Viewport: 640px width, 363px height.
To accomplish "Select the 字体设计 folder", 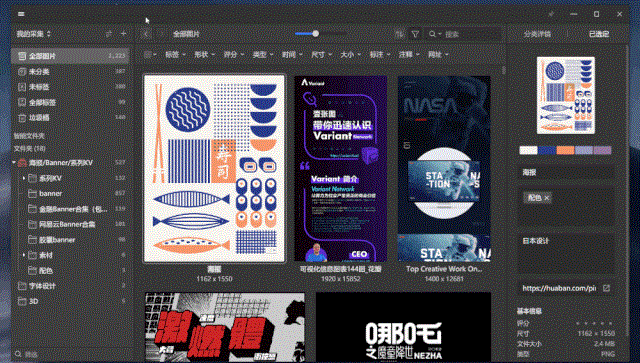I will 71,286.
